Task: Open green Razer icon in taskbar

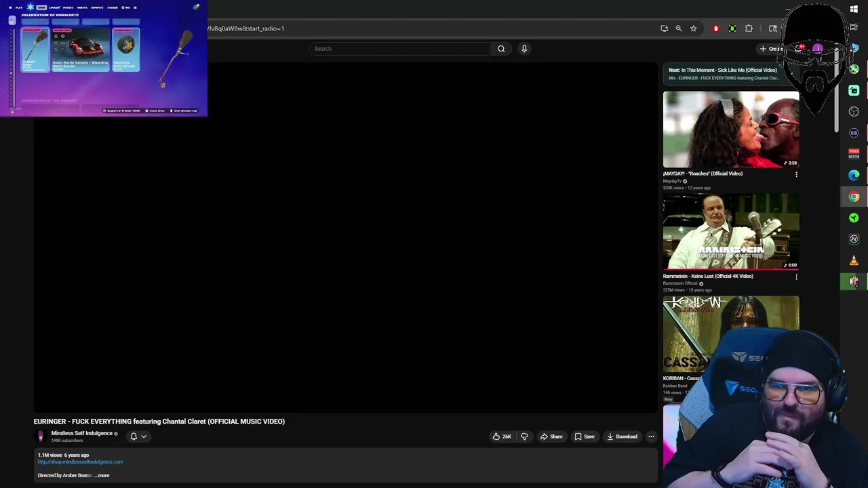Action: point(854,218)
